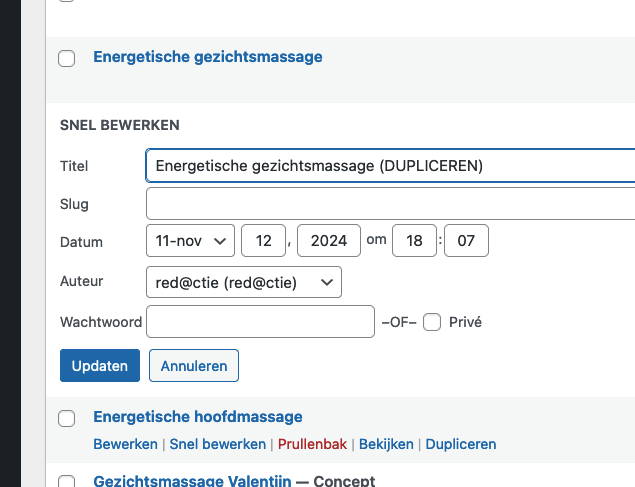Click the Dupliceren link under Energetische hoofdmassage

[461, 444]
